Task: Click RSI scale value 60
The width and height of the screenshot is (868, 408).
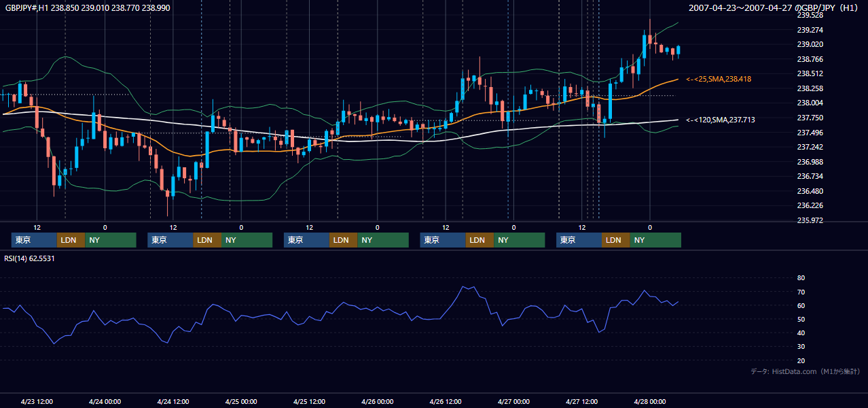Action: tap(801, 305)
